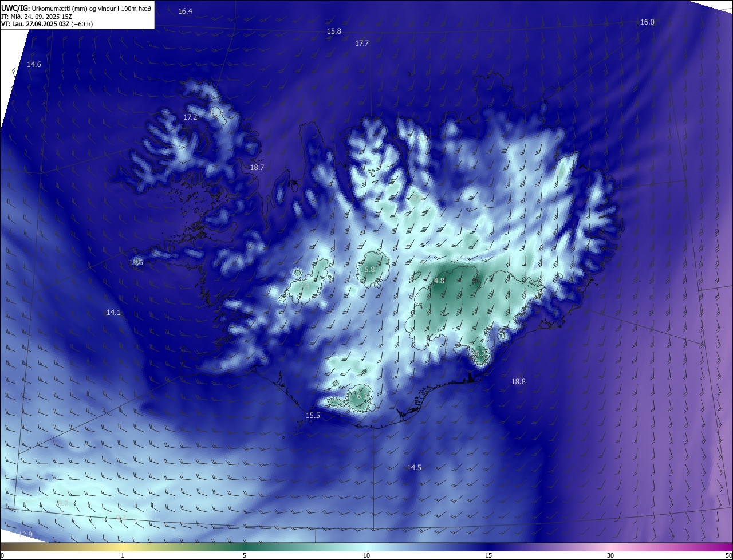
Task: Click the UWC/IG title line in the header
Action: tap(76, 9)
